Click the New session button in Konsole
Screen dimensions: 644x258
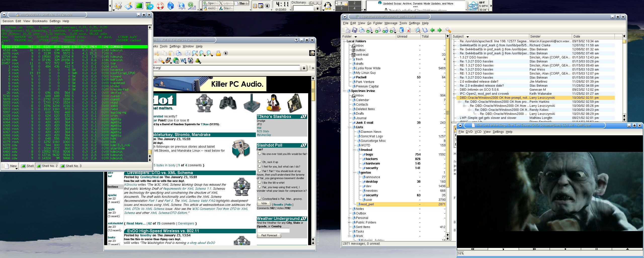pyautogui.click(x=11, y=166)
